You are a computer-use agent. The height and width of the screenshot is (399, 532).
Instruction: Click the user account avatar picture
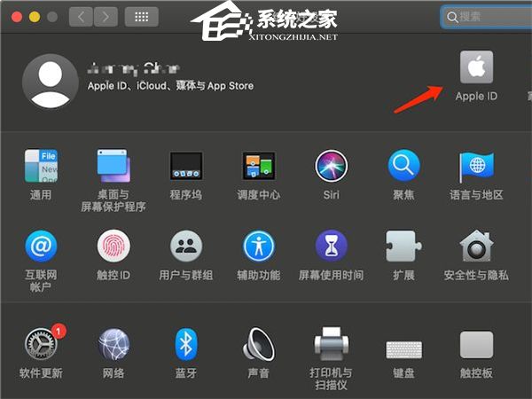pyautogui.click(x=51, y=82)
